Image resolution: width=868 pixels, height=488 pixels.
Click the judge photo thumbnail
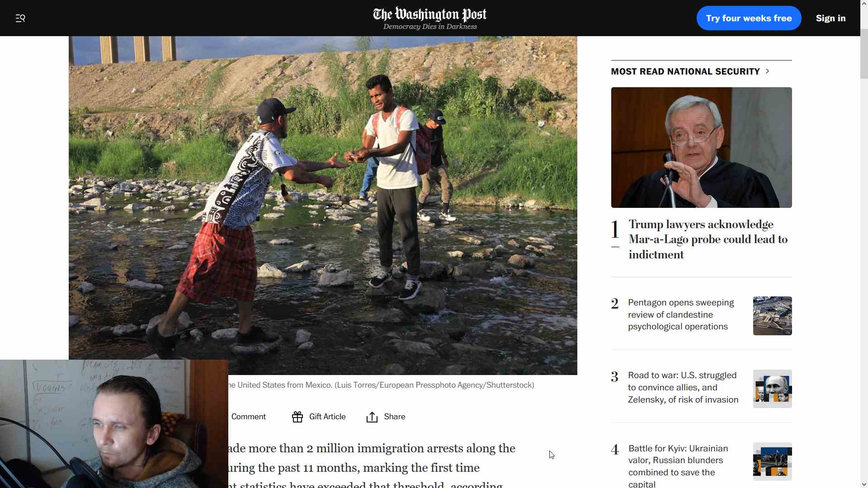pyautogui.click(x=701, y=147)
